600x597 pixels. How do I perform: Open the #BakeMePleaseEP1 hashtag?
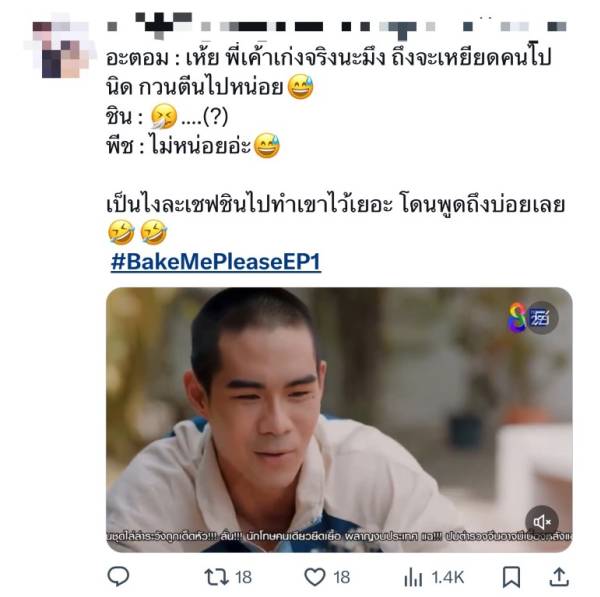click(x=216, y=262)
